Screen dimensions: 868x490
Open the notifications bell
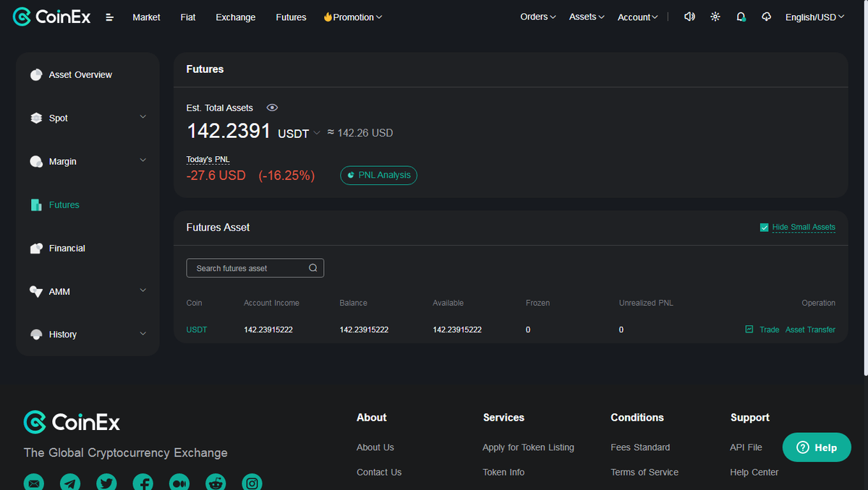pyautogui.click(x=741, y=17)
